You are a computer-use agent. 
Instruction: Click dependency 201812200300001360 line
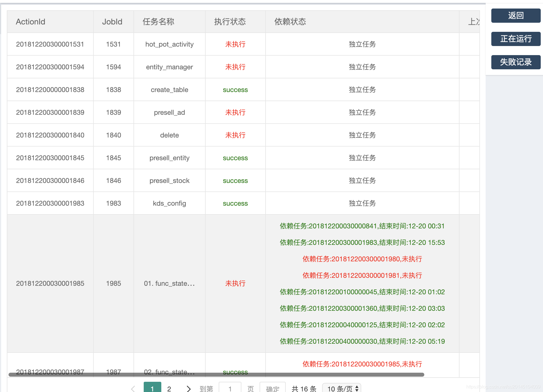(362, 308)
